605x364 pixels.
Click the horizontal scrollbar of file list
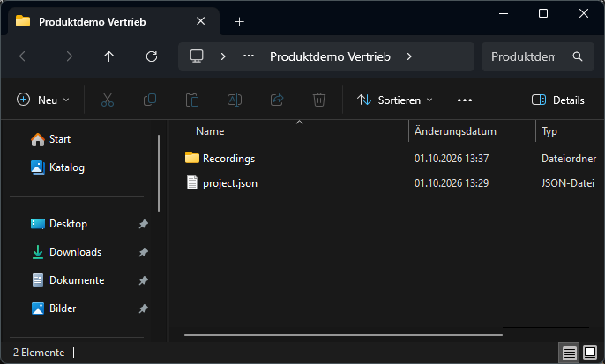click(x=343, y=335)
